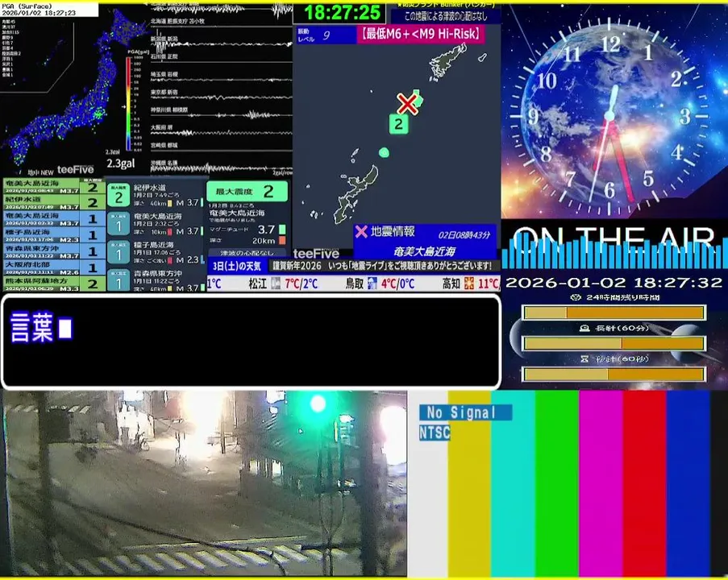Image resolution: width=728 pixels, height=580 pixels.
Task: Click the 振動レベル 9 indicator
Action: (x=326, y=35)
